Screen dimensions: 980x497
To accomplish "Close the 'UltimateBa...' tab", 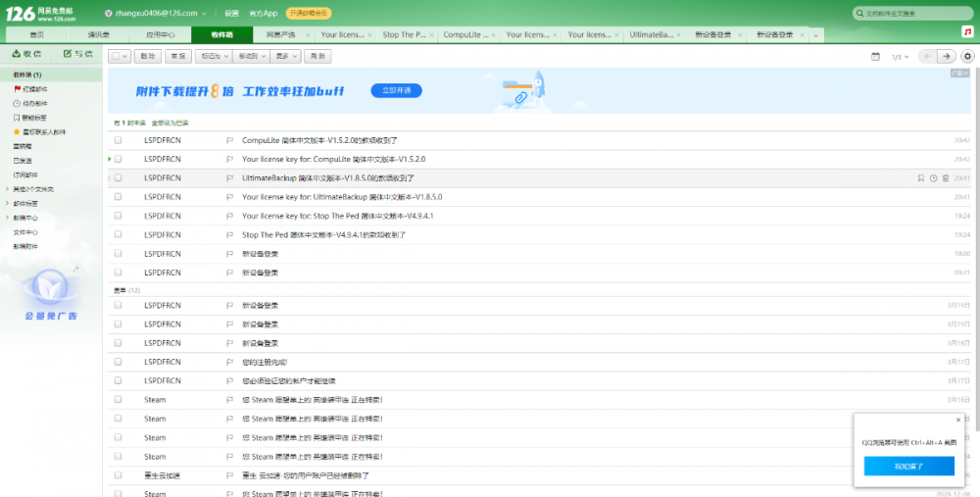I will [x=679, y=35].
